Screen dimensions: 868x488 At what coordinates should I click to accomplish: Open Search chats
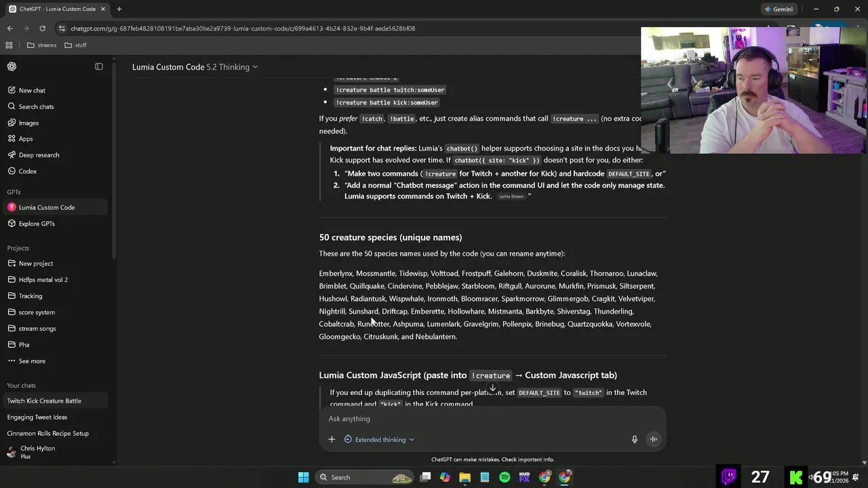pos(36,106)
